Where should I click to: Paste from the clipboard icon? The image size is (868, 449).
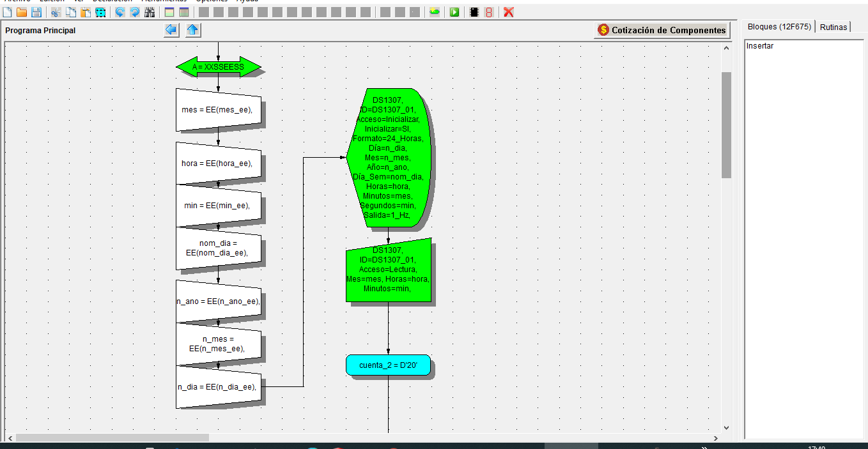(x=86, y=12)
